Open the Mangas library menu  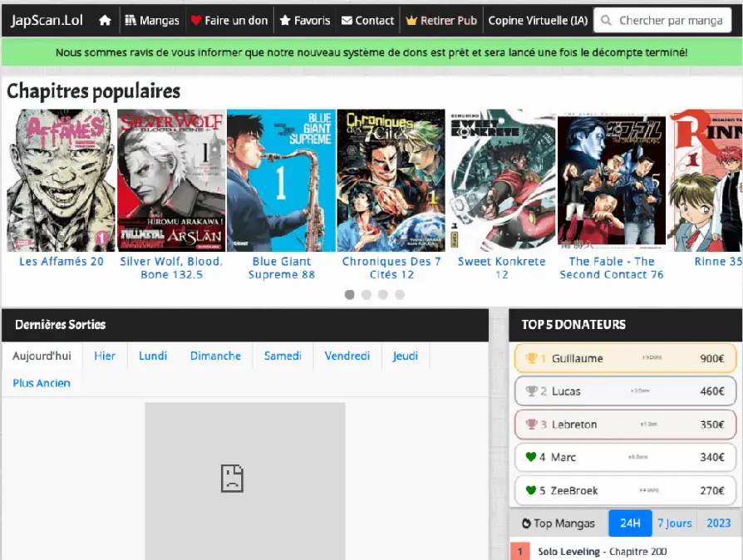coord(152,20)
